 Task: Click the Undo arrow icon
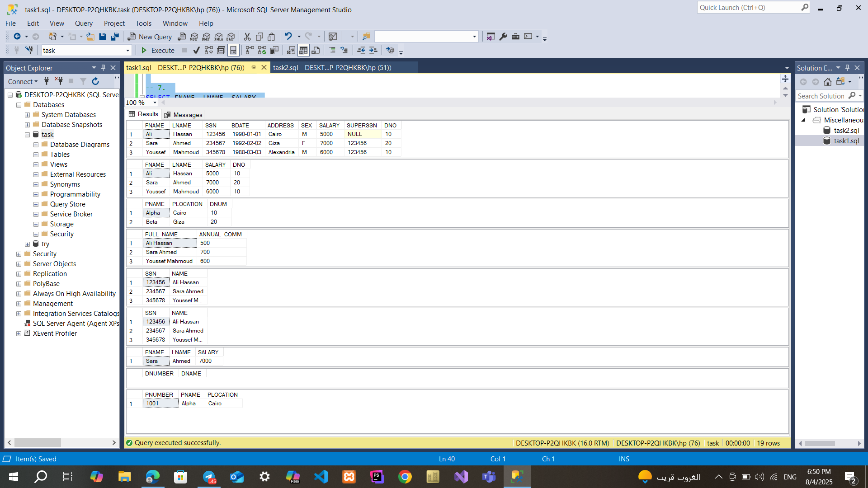pos(288,37)
